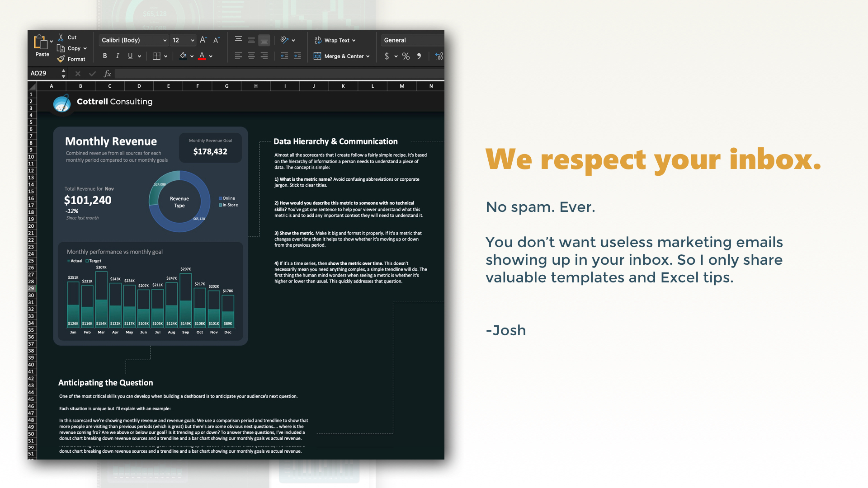Click the center horizontal align icon
The height and width of the screenshot is (488, 868).
[251, 56]
